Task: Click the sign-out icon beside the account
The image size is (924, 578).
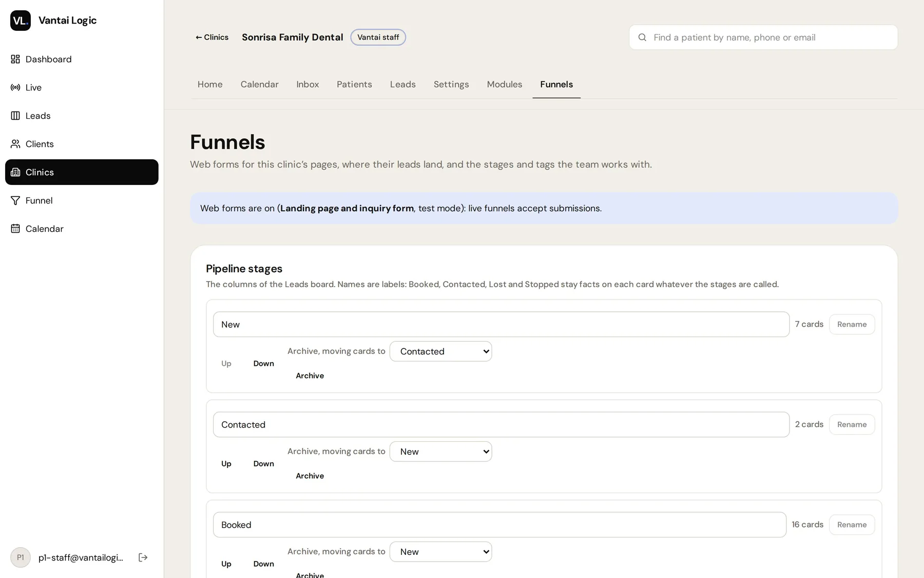Action: pyautogui.click(x=143, y=557)
